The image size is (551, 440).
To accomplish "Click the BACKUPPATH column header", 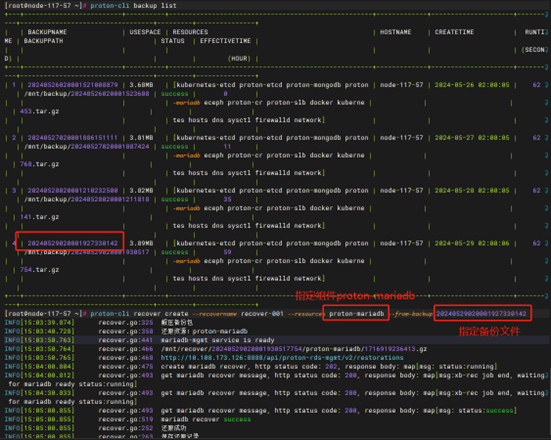I will pos(44,41).
